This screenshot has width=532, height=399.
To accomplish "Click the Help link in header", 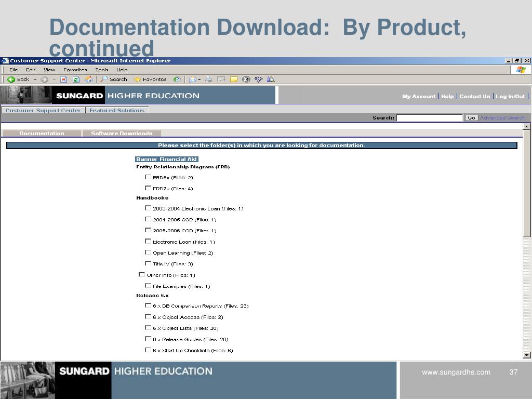I will [447, 96].
